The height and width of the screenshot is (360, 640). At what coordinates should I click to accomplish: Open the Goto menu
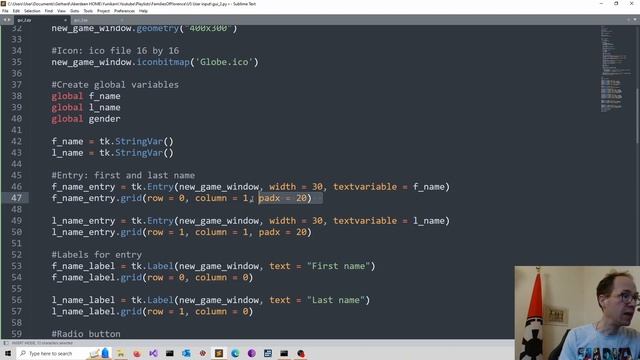click(x=75, y=11)
